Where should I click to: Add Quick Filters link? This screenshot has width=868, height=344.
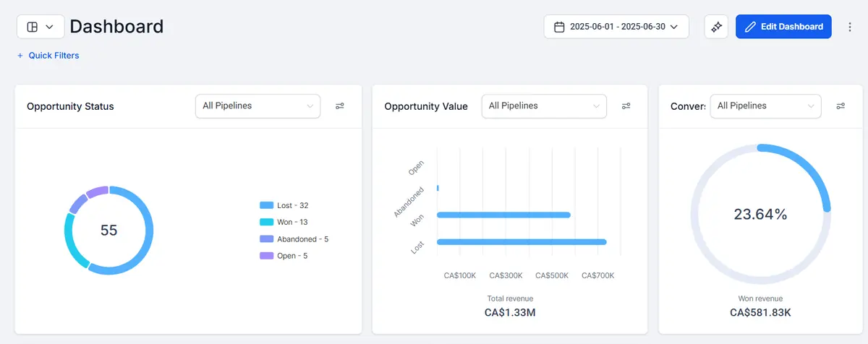pos(48,56)
